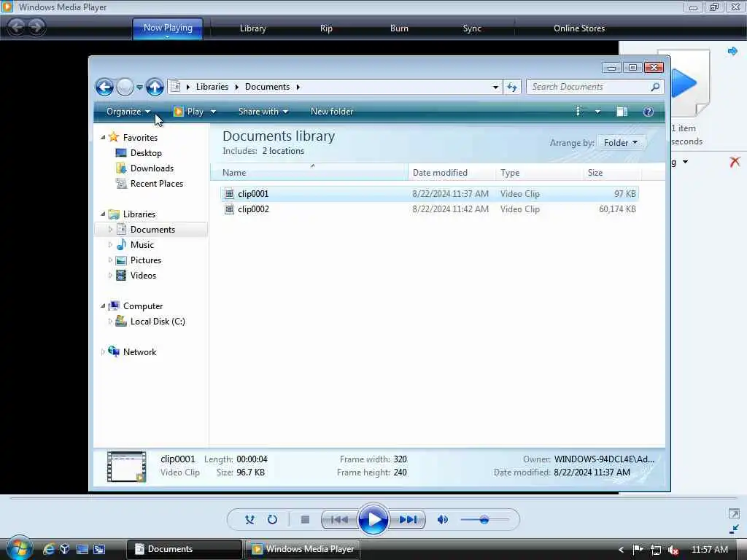This screenshot has width=747, height=560.
Task: Collapse the Favorites tree group
Action: (103, 137)
